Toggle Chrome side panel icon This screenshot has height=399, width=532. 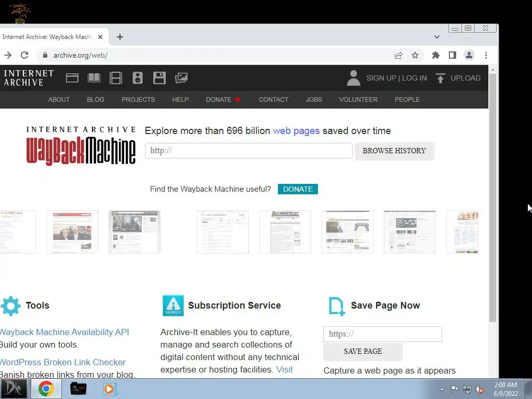click(453, 55)
